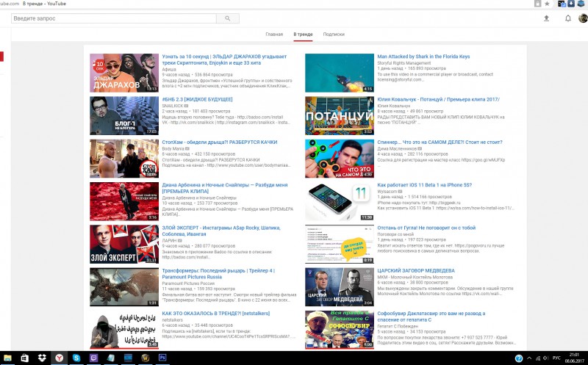Image resolution: width=588 pixels, height=365 pixels.
Task: Open title 'СтопХам - обидели дрыща?!'
Action: click(220, 142)
